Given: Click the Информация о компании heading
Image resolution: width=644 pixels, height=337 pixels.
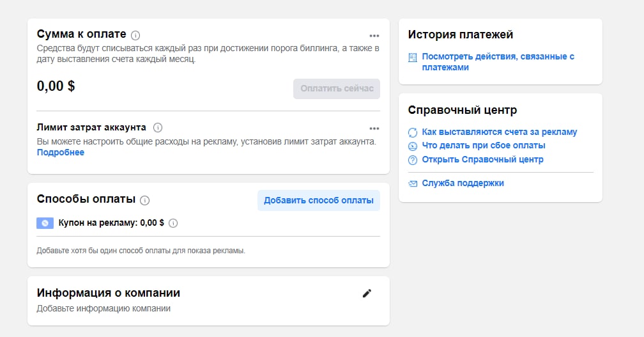Looking at the screenshot, I should pyautogui.click(x=109, y=293).
